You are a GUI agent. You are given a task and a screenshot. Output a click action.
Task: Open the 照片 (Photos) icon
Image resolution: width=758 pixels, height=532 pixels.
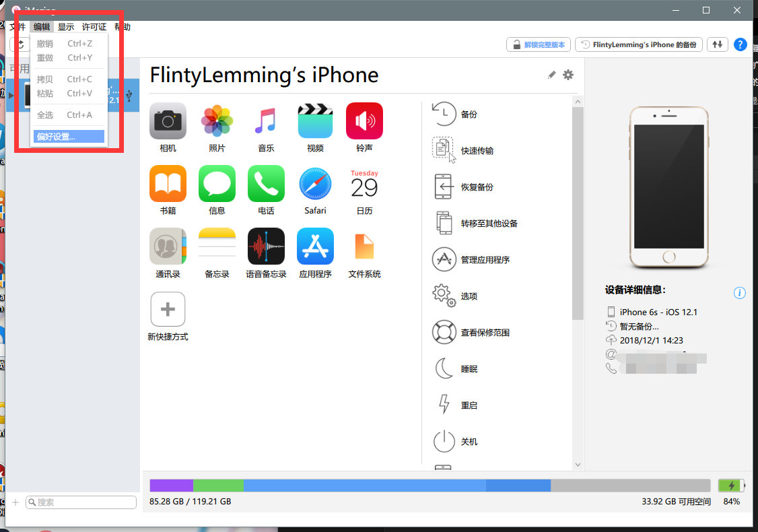[x=217, y=121]
